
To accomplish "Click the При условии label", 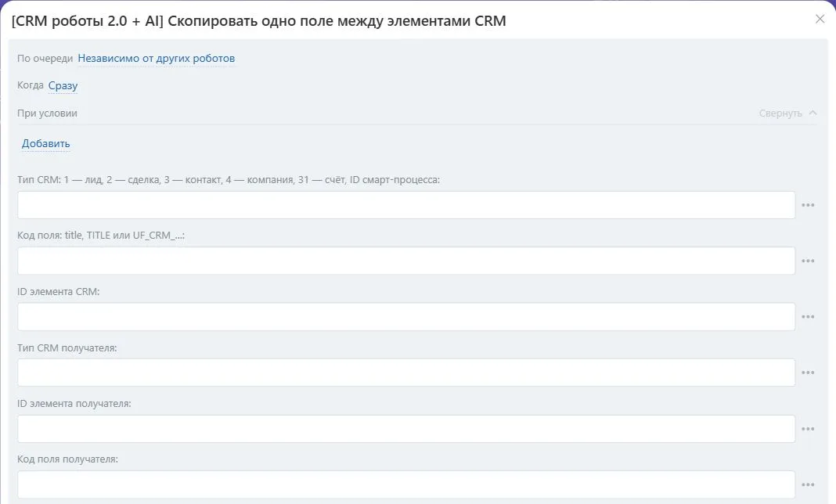I will click(47, 113).
